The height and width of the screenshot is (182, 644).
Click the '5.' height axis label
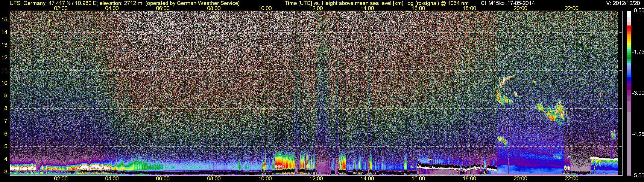click(6, 146)
